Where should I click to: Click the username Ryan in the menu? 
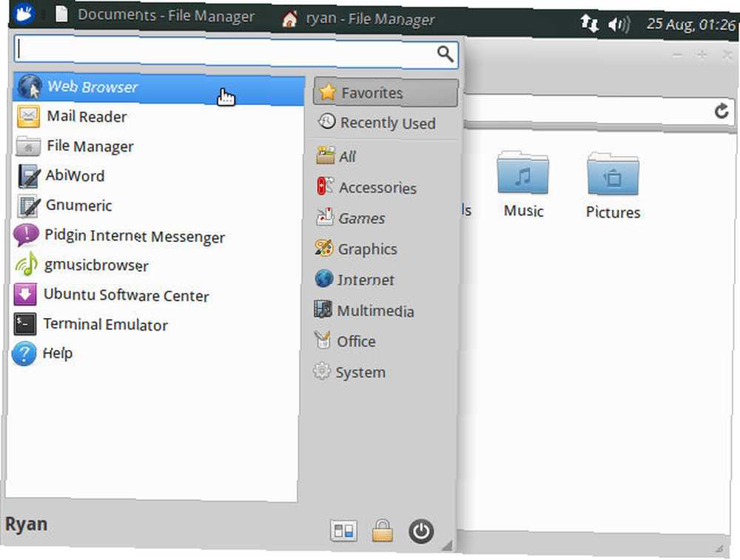pyautogui.click(x=27, y=524)
